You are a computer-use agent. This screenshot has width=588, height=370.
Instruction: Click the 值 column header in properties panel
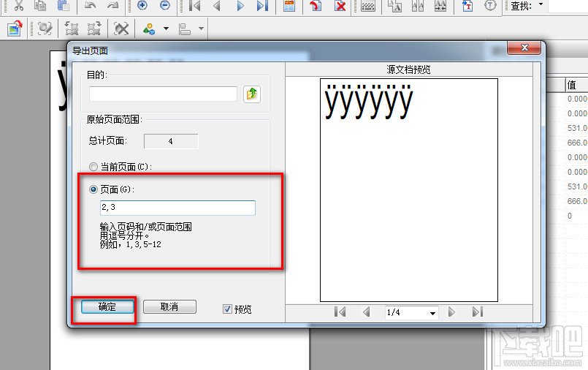pos(576,85)
